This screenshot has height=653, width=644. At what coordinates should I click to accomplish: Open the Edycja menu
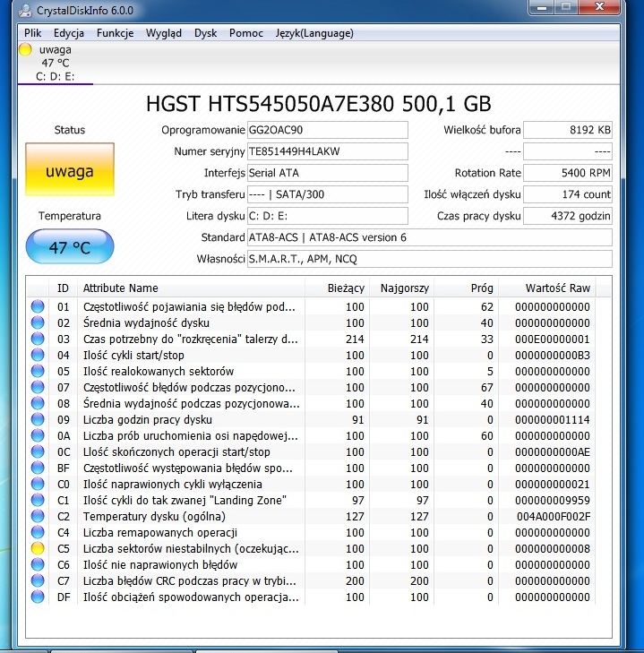69,33
